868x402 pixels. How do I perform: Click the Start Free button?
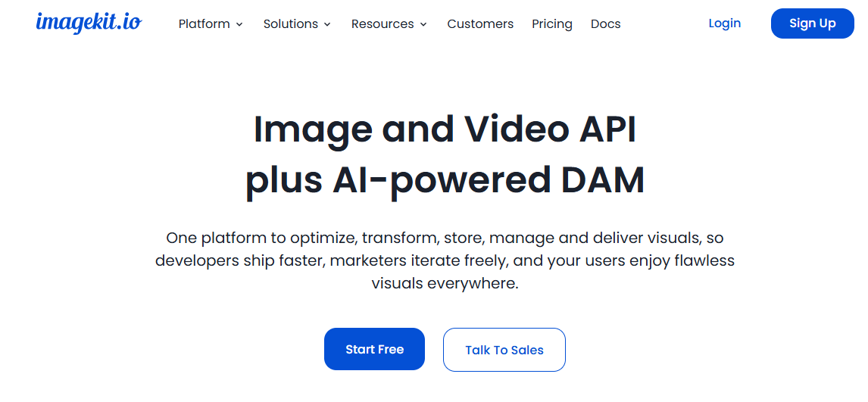click(x=375, y=349)
